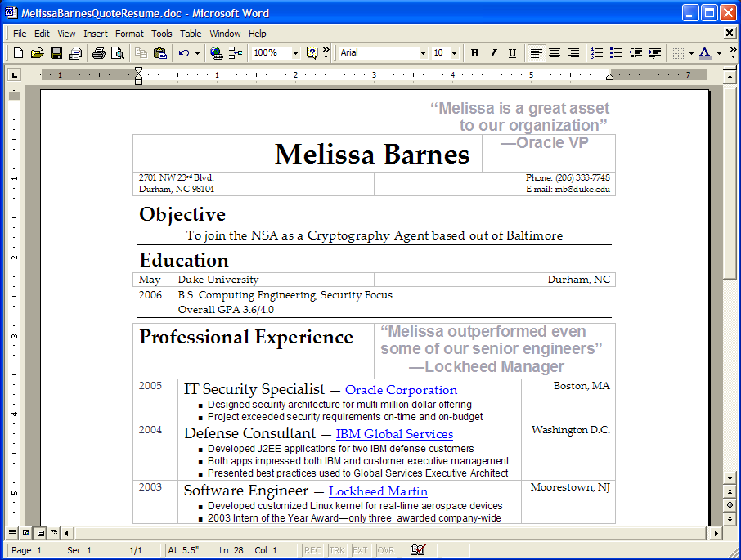Open the Zoom percentage dropdown

point(295,53)
